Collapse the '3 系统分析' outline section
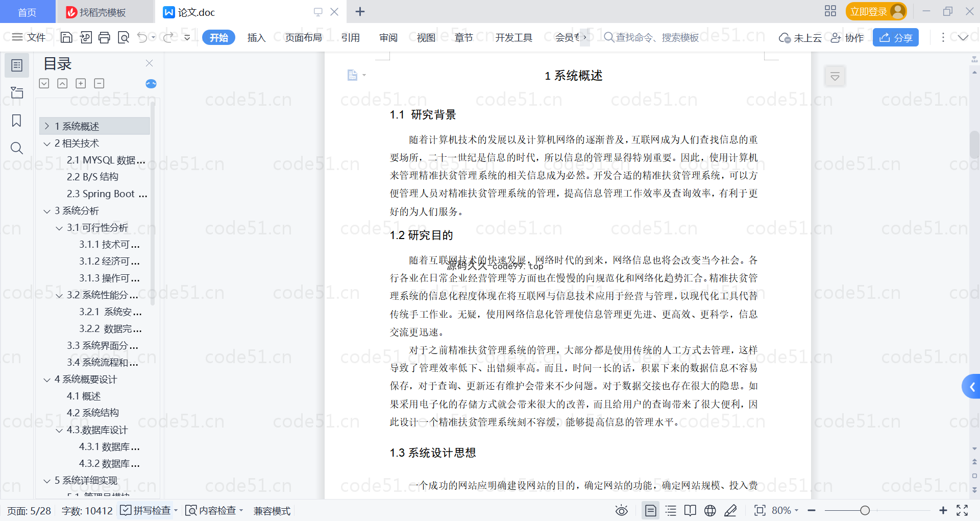The image size is (980, 521). pyautogui.click(x=47, y=211)
